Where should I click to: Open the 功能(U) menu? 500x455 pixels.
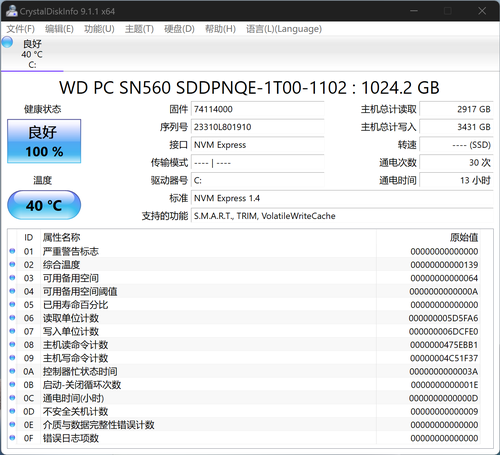pos(99,29)
